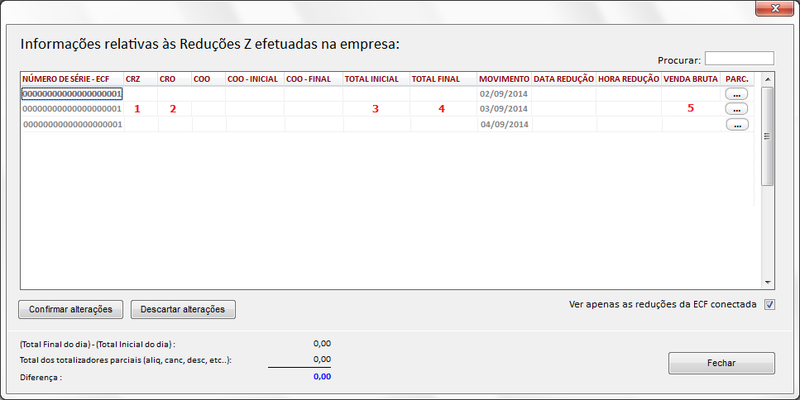The width and height of the screenshot is (800, 400).
Task: Open partial totals for 02/09/2014 row
Action: point(737,94)
